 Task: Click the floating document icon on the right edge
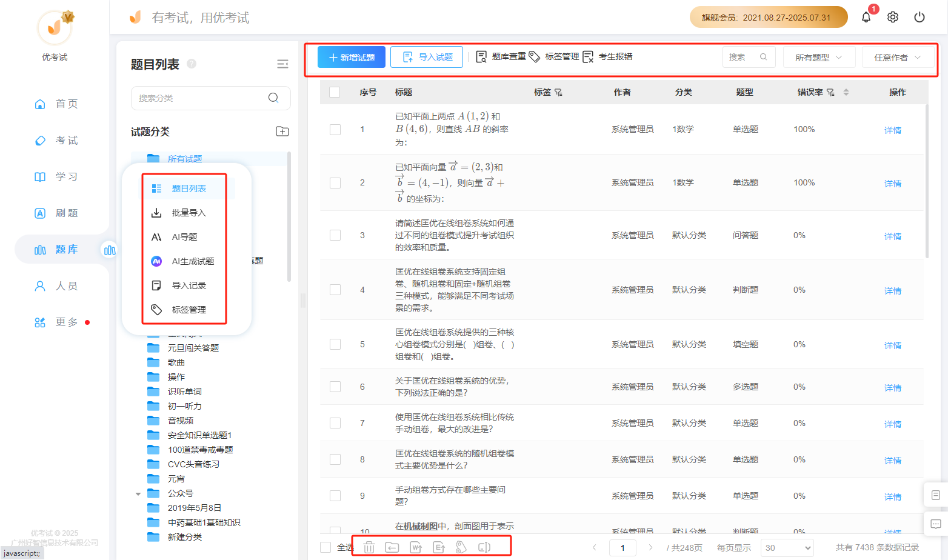935,495
